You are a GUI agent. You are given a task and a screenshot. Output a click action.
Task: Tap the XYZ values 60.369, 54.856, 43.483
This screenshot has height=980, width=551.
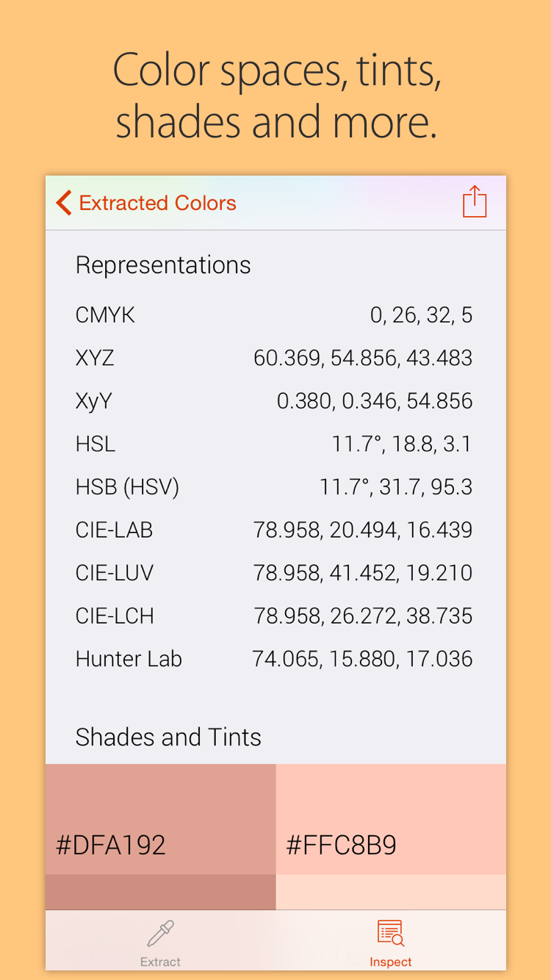[363, 359]
